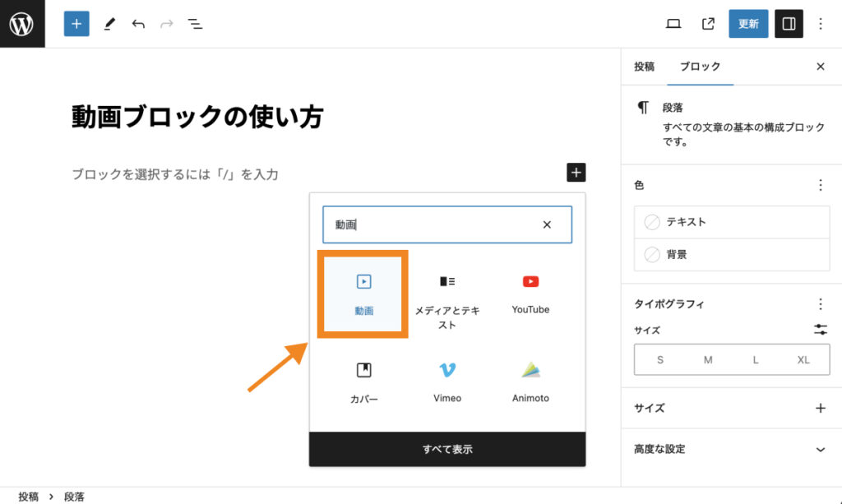The width and height of the screenshot is (842, 504).
Task: Expand the サイズ section with the plus
Action: (x=820, y=408)
